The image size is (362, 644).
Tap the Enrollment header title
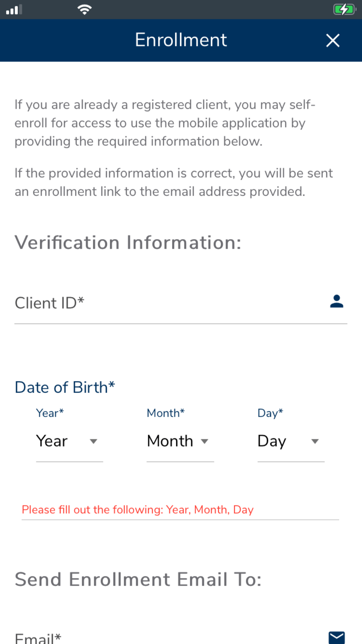tap(181, 40)
